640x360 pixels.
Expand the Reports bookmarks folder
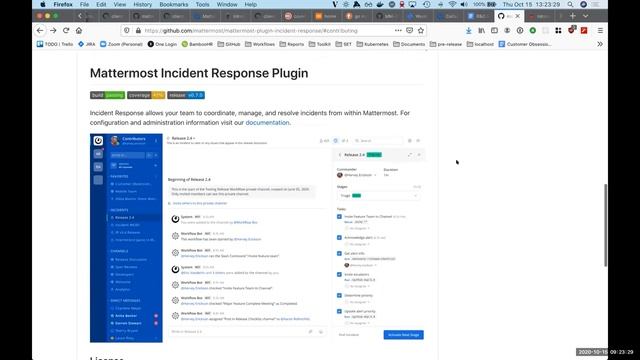pyautogui.click(x=292, y=44)
